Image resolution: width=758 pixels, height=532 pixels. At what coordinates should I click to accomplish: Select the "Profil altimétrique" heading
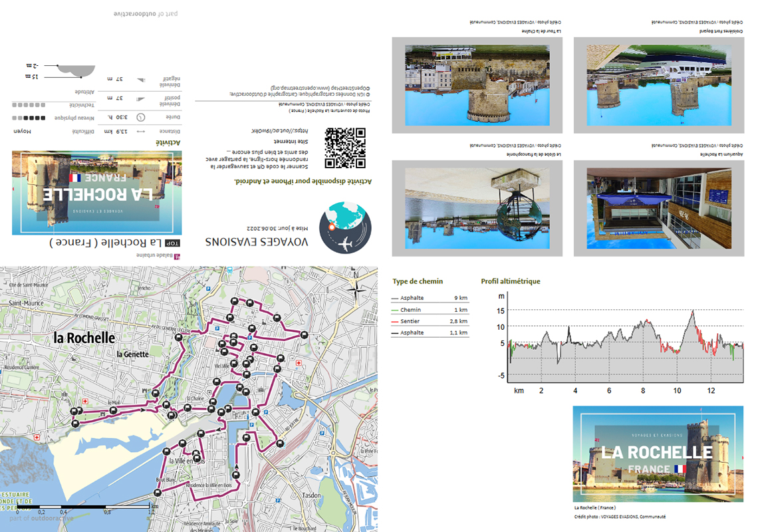pyautogui.click(x=511, y=281)
